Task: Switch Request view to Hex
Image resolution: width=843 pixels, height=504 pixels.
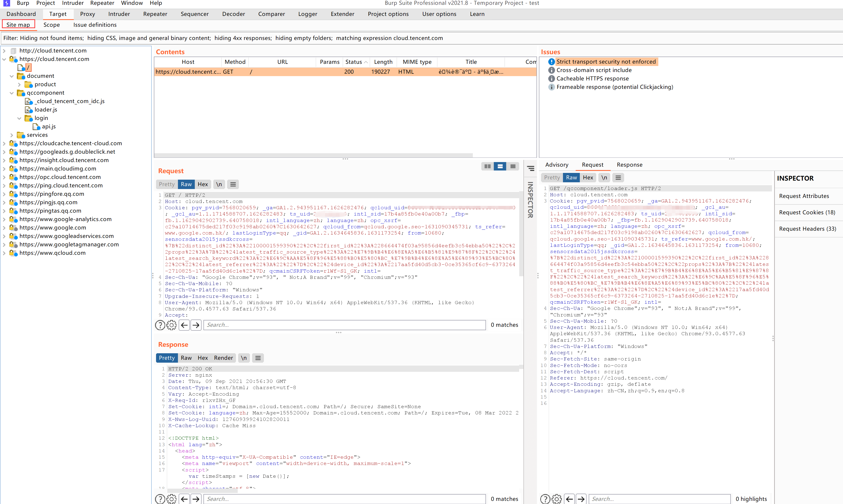Action: pos(203,184)
